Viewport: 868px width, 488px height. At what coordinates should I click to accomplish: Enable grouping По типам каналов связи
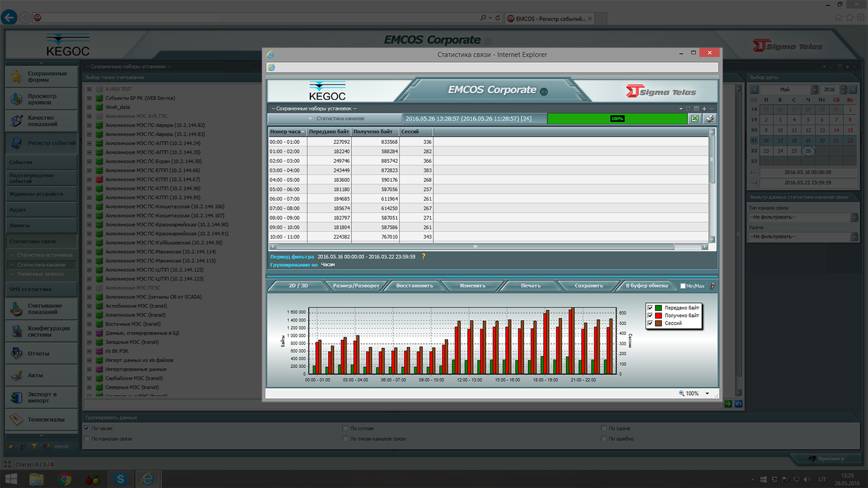(x=345, y=439)
